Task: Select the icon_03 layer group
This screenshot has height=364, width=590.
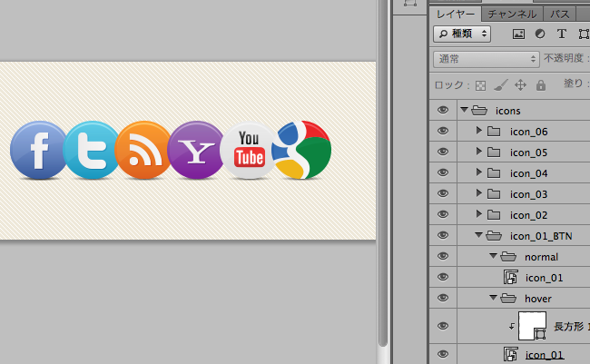Action: point(528,193)
